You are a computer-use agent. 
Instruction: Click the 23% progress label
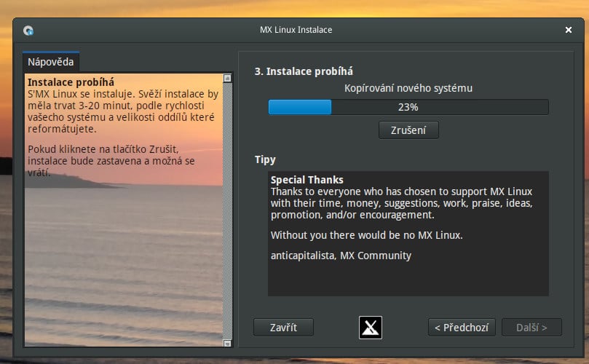tap(408, 108)
